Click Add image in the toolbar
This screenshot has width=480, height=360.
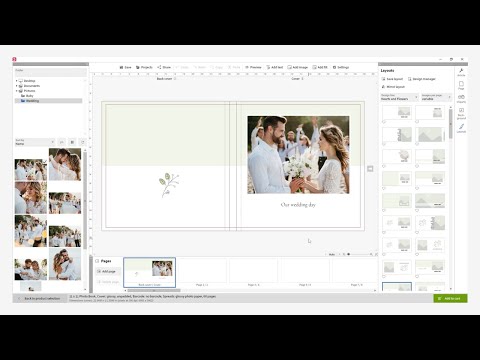[298, 67]
